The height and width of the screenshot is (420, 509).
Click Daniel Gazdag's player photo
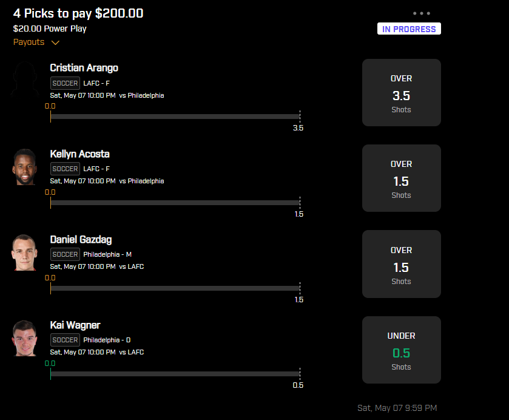point(25,252)
